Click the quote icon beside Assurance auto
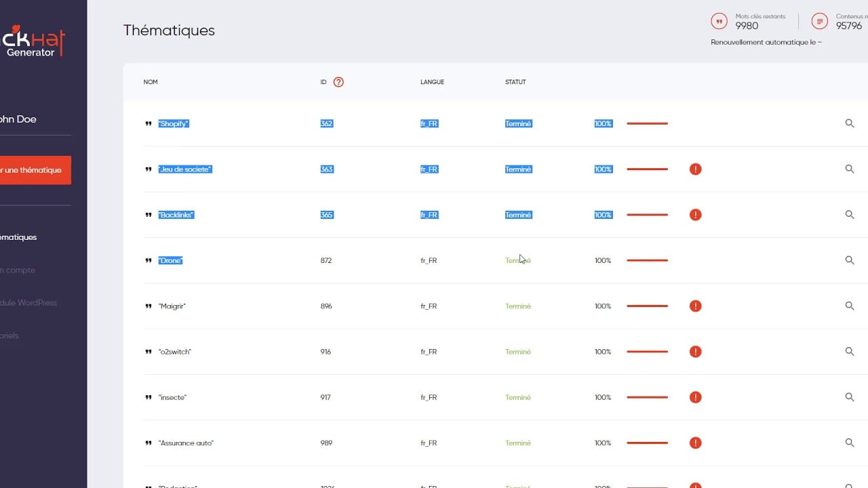Screen dimensions: 868x488 click(x=149, y=443)
